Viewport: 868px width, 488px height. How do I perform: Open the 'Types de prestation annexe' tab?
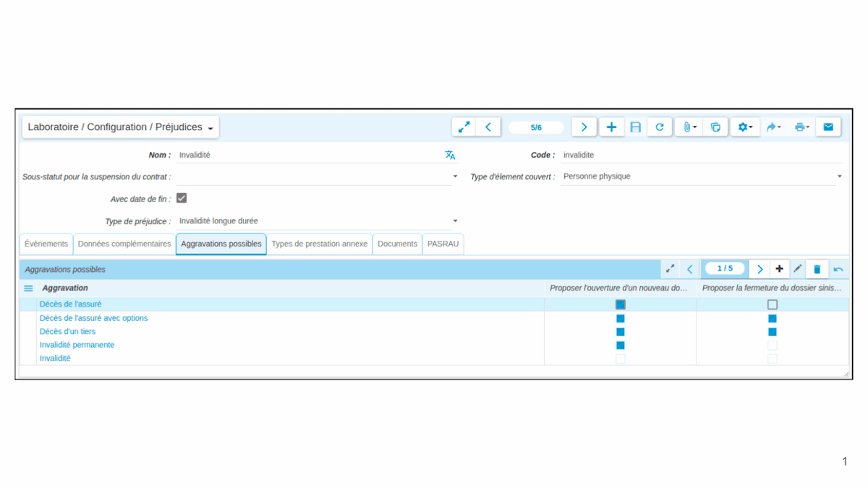tap(319, 244)
